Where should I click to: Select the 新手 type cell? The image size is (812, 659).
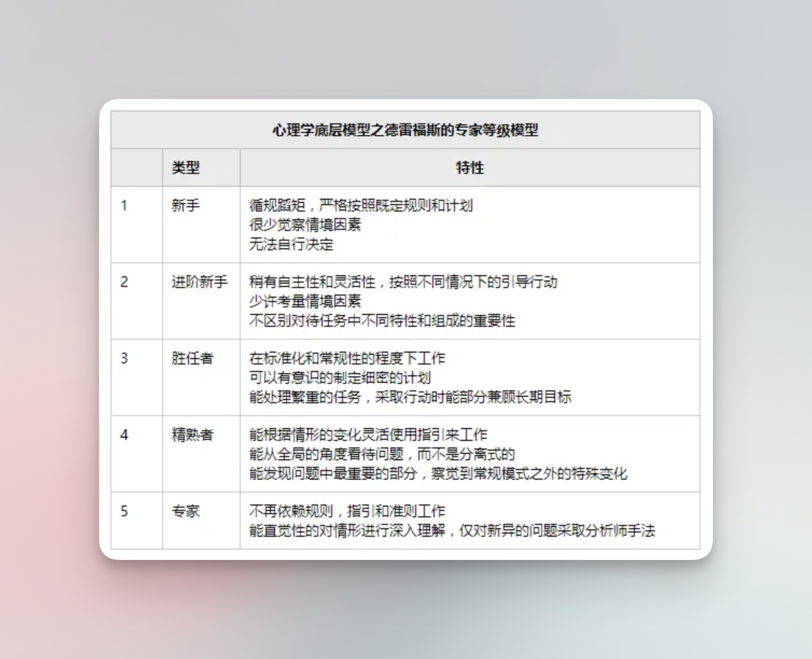pyautogui.click(x=186, y=206)
